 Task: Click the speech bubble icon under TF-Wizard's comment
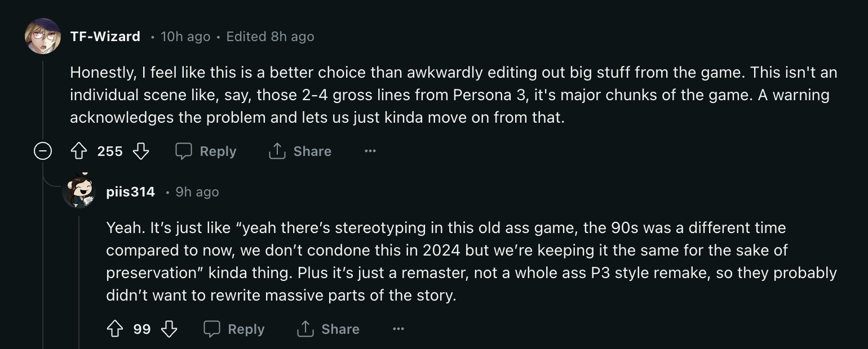tap(184, 151)
